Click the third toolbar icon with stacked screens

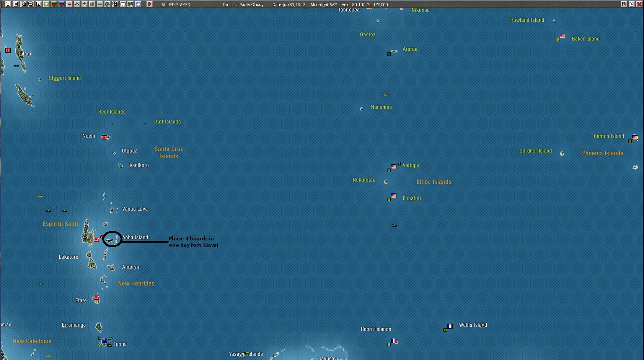23,4
